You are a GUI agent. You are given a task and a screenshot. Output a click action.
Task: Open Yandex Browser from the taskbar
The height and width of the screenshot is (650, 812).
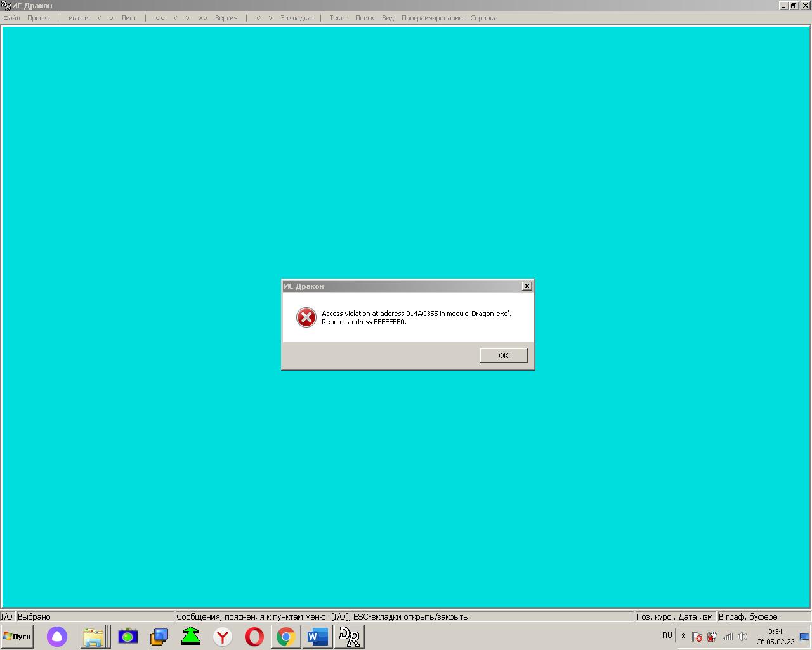(223, 636)
